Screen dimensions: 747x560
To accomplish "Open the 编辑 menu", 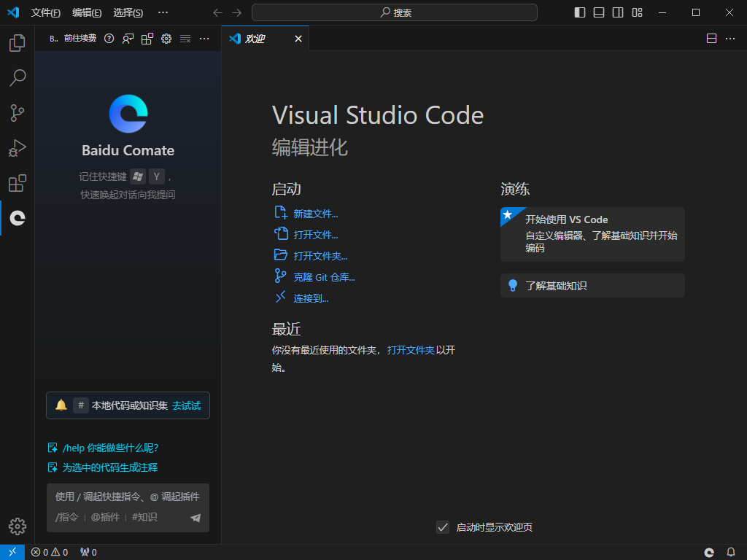I will [x=87, y=12].
